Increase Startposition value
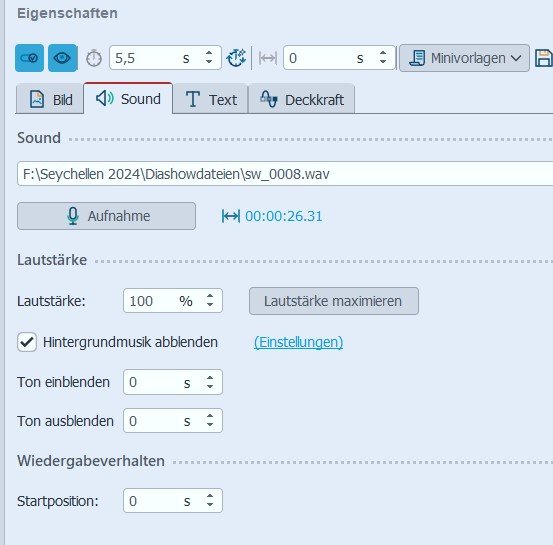Screen dimensions: 553x545 pos(210,496)
